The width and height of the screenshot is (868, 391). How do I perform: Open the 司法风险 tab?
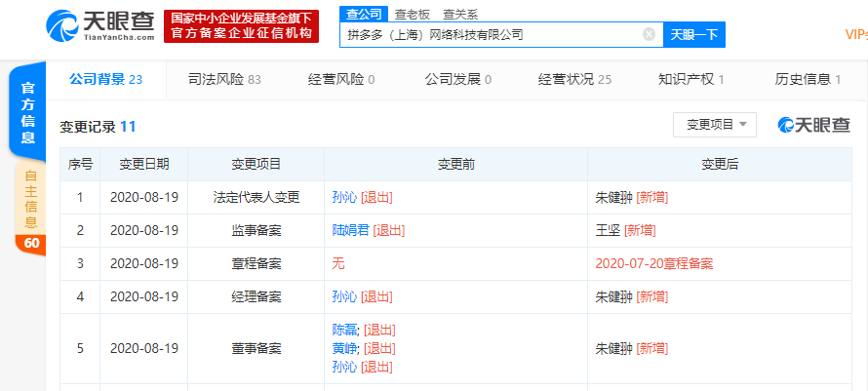pyautogui.click(x=224, y=79)
